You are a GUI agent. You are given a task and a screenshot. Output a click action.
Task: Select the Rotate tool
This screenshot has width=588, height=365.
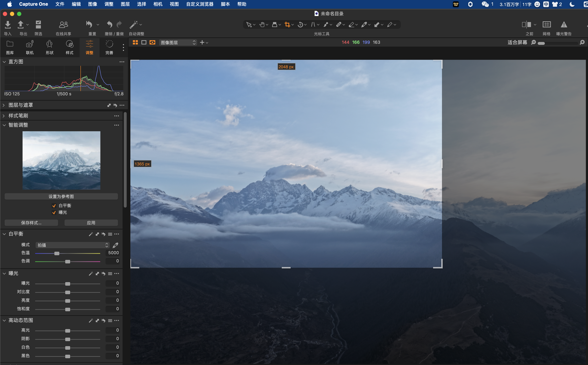tap(300, 25)
